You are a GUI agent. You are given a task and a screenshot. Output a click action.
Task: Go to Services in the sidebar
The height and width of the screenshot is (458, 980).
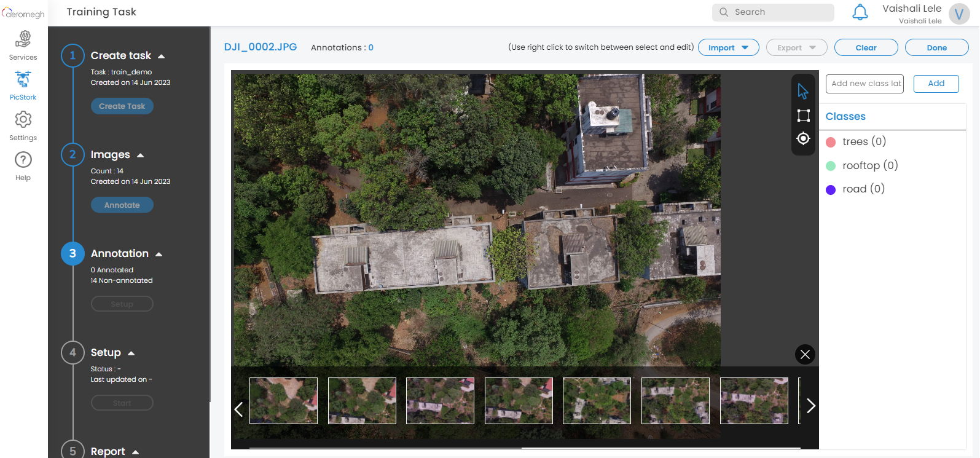[x=23, y=45]
